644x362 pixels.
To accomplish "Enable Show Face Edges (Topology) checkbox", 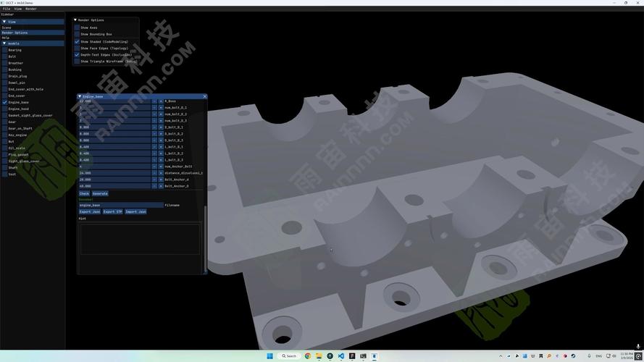I will pyautogui.click(x=77, y=48).
